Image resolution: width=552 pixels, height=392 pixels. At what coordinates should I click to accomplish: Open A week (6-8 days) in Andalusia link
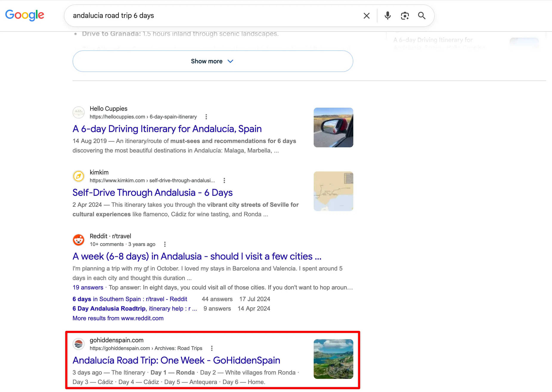click(x=197, y=256)
